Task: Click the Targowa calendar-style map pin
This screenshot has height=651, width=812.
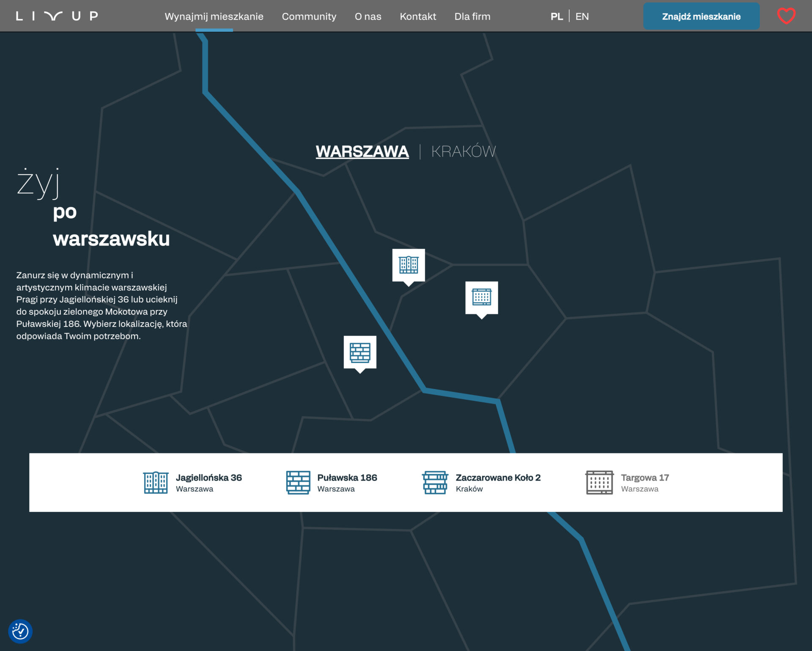Action: click(481, 297)
